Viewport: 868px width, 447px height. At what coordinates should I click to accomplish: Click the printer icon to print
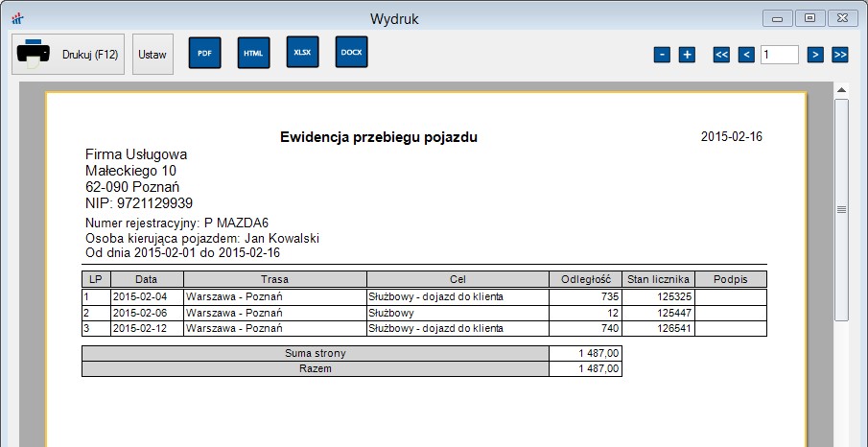click(35, 54)
